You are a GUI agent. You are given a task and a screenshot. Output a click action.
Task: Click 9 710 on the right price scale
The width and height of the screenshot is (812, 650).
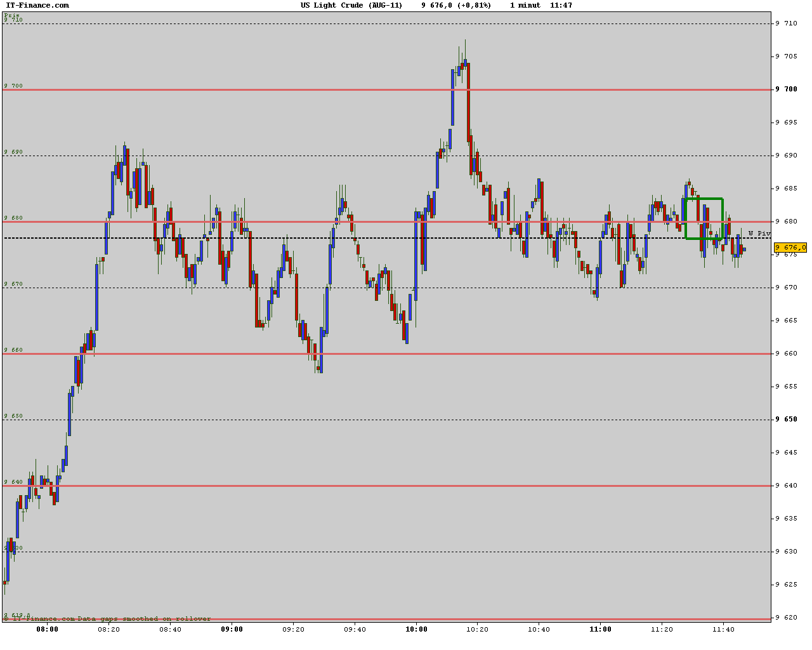[x=786, y=23]
